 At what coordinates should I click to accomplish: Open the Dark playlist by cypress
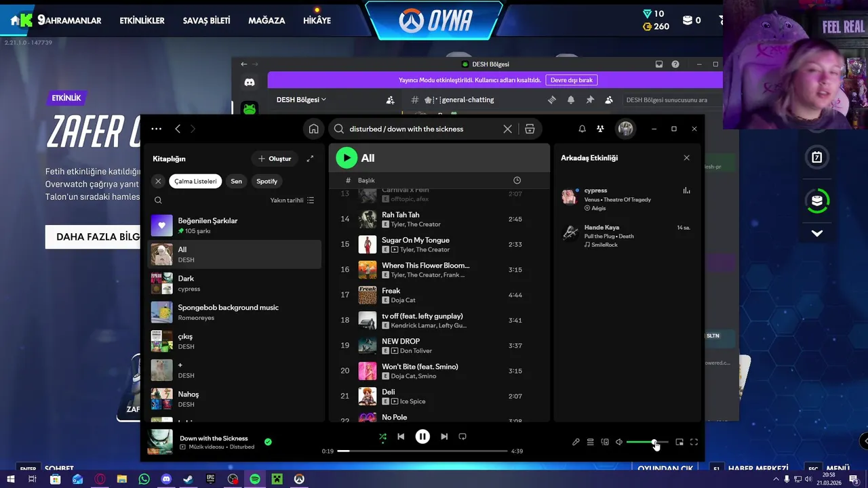click(x=235, y=283)
